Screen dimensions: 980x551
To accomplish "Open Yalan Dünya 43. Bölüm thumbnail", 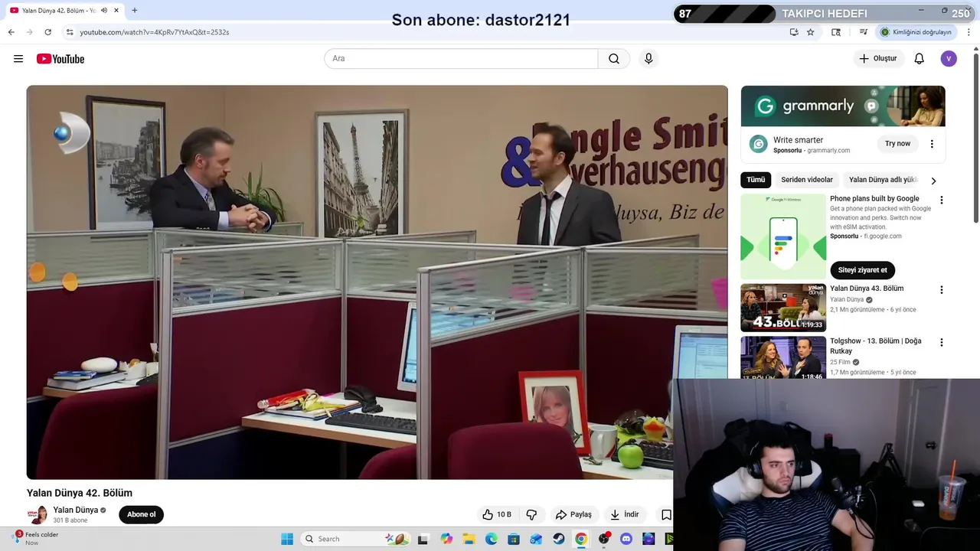I will coord(783,308).
